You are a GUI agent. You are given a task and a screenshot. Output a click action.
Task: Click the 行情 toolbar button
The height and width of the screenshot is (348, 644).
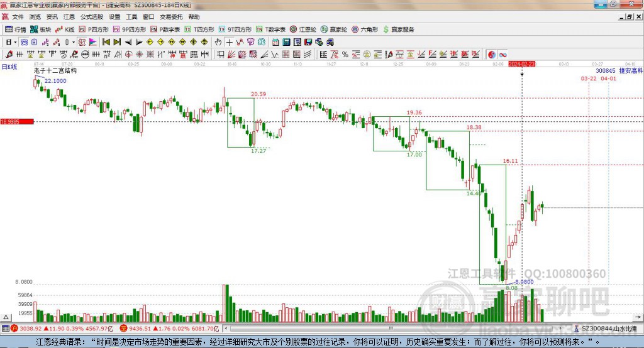(15, 30)
